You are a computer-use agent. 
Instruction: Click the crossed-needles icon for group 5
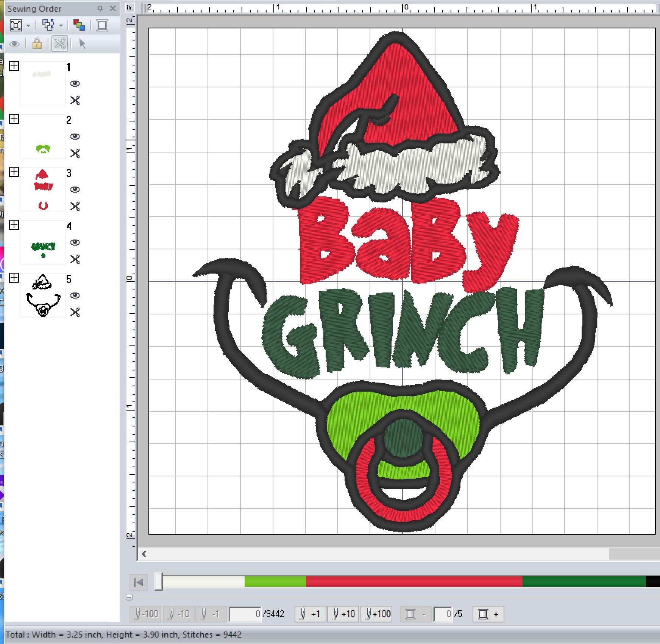coord(75,312)
